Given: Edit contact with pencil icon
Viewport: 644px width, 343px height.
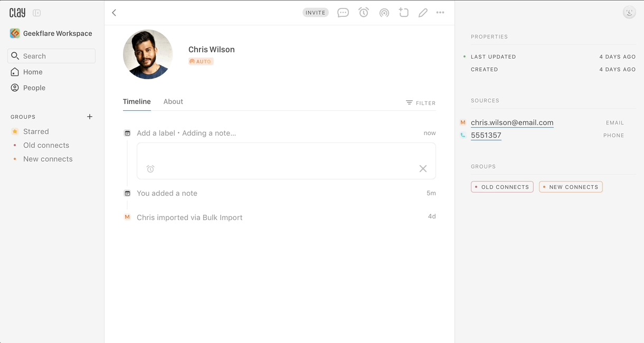Looking at the screenshot, I should pyautogui.click(x=423, y=13).
